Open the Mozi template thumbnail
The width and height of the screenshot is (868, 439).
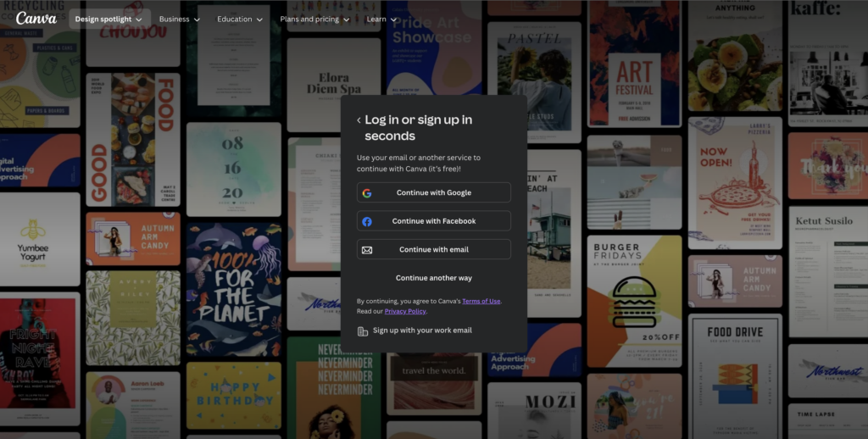(534, 411)
